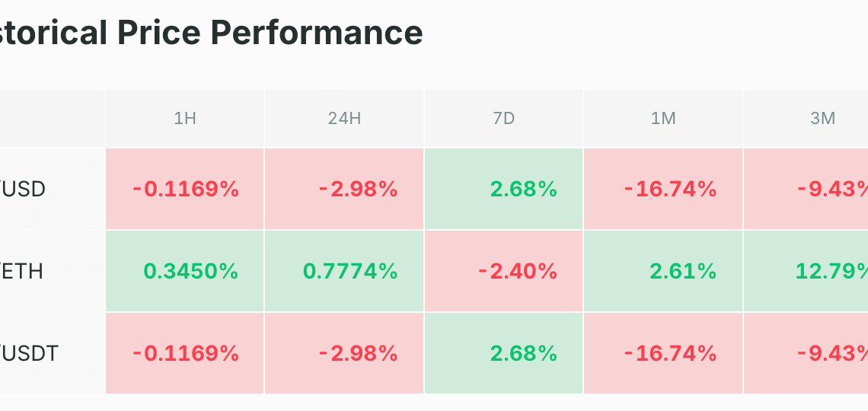Click the USD row 1M value -16.74%
This screenshot has width=868, height=411.
coord(670,190)
